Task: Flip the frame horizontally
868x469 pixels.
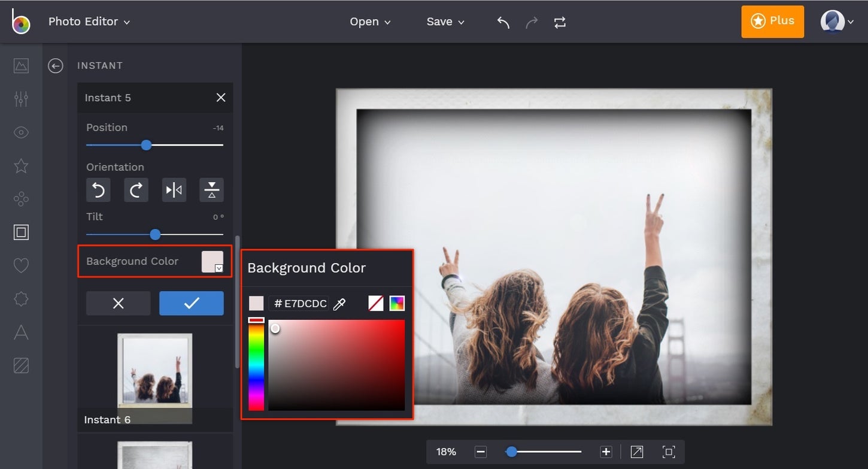Action: [x=174, y=190]
